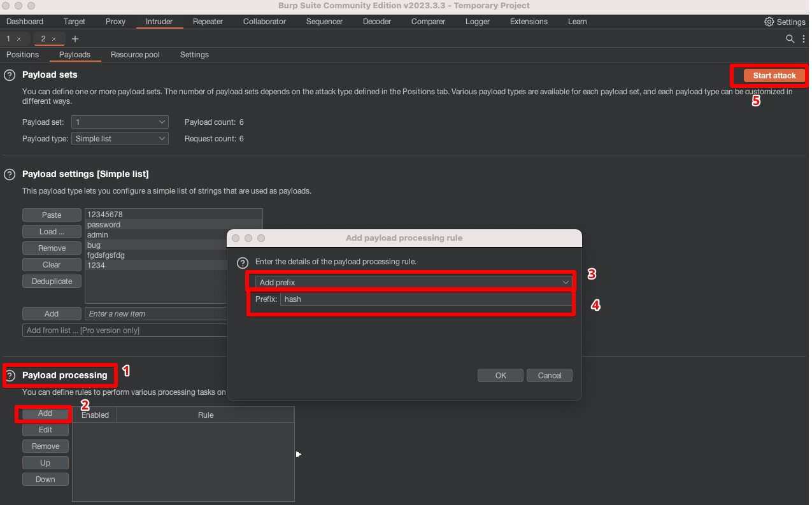This screenshot has height=505, width=812.
Task: Click the Enter a new item field
Action: [156, 314]
